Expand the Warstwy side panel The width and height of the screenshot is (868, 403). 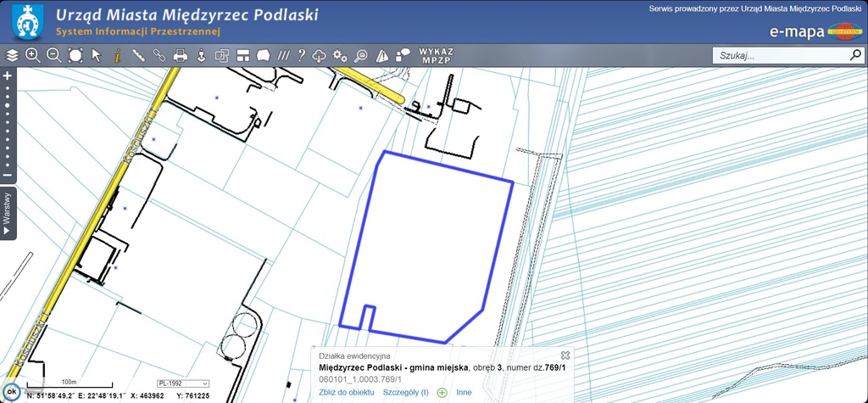[8, 213]
